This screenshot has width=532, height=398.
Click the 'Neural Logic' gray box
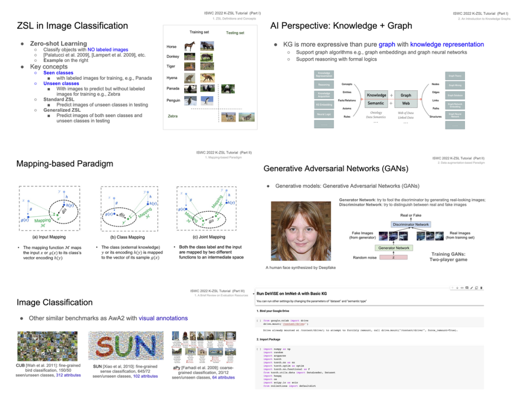(324, 114)
